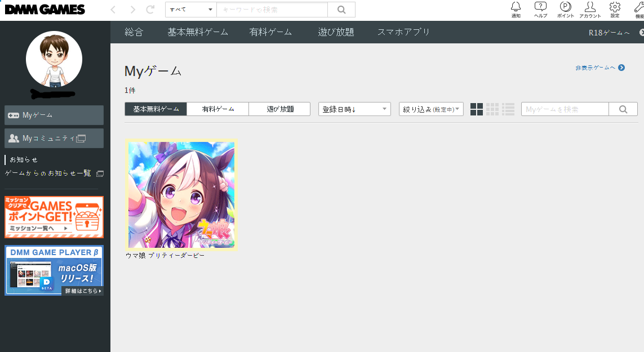Open the ポイント points icon
Screen dimensions: 644x352
coord(566,10)
